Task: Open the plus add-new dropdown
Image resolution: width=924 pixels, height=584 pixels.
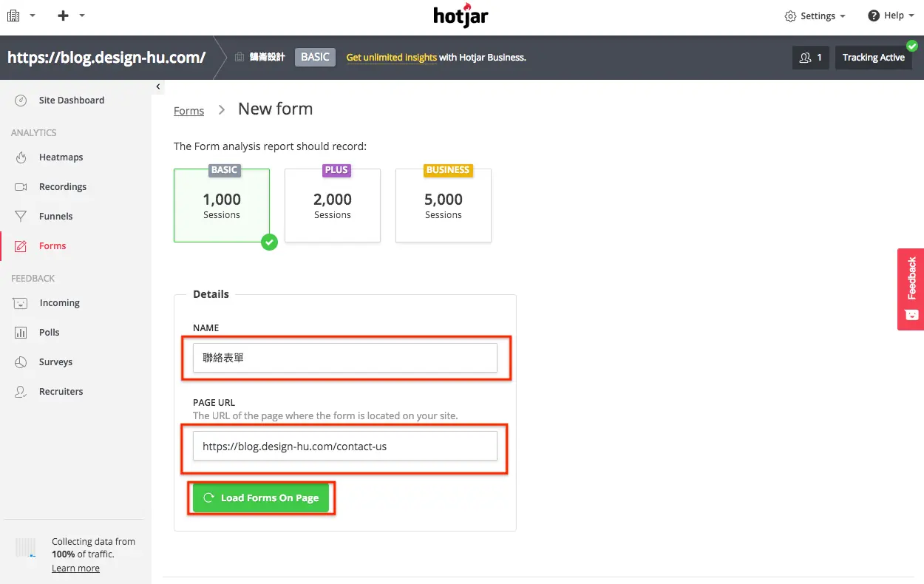Action: [71, 16]
